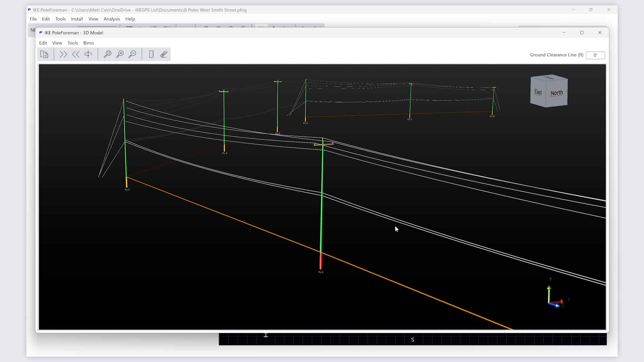
Task: Click the North face of the orientation cube
Action: 557,93
